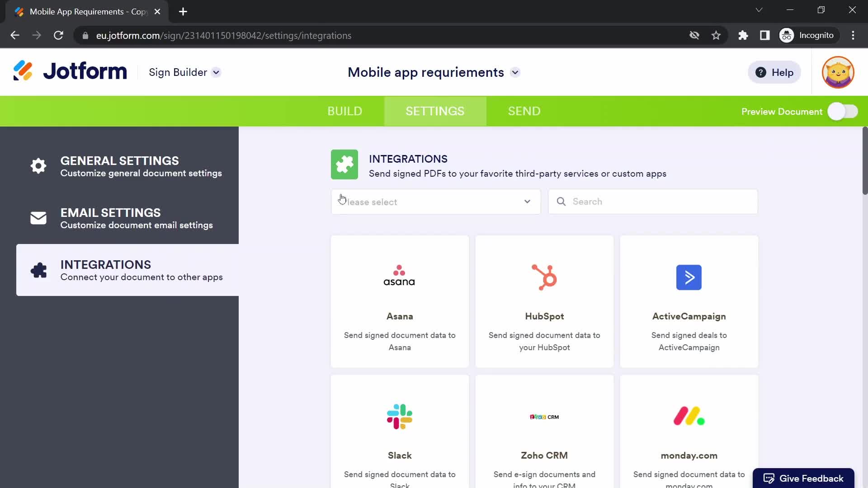The height and width of the screenshot is (488, 868).
Task: Click the Give Feedback button
Action: click(803, 478)
